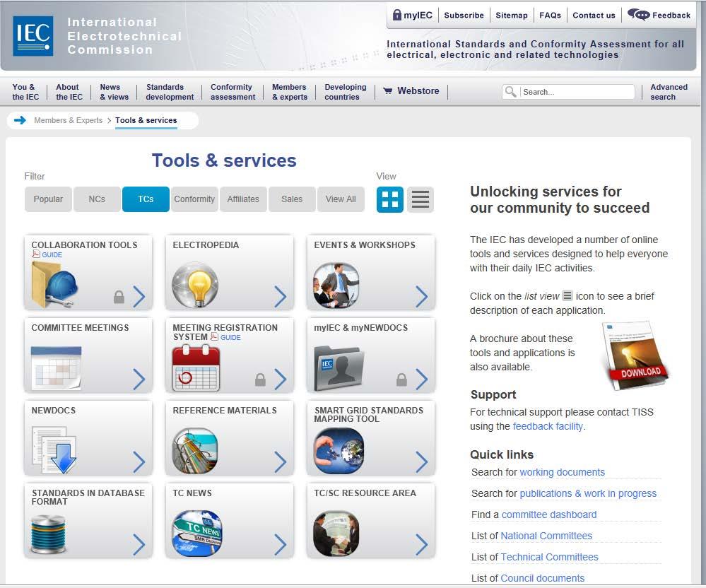Image resolution: width=706 pixels, height=588 pixels.
Task: Click lock icon on Collaboration Tools card
Action: point(119,297)
